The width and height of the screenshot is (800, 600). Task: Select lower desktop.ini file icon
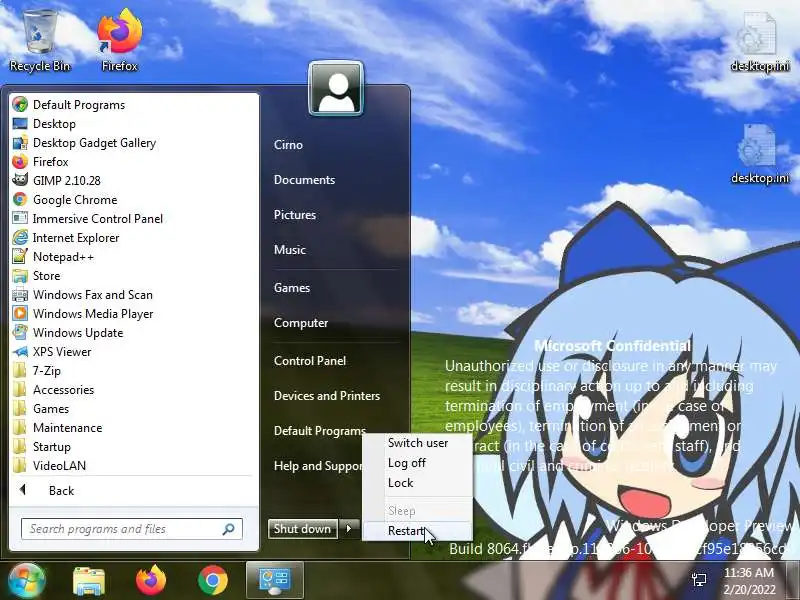click(760, 155)
